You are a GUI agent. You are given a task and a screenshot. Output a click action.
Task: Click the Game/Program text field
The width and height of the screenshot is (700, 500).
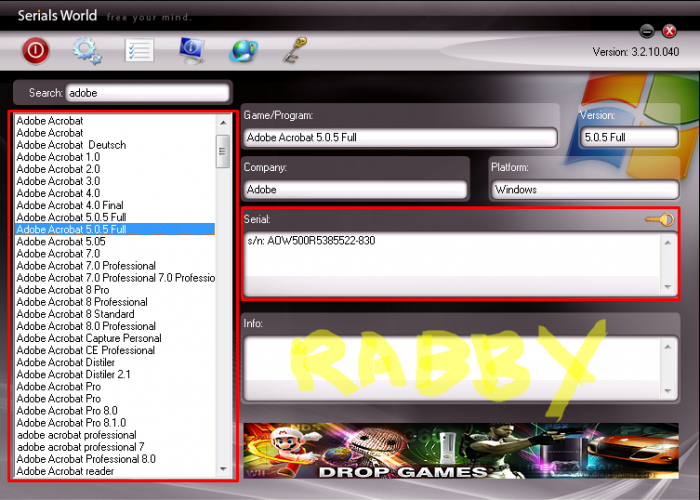point(400,138)
